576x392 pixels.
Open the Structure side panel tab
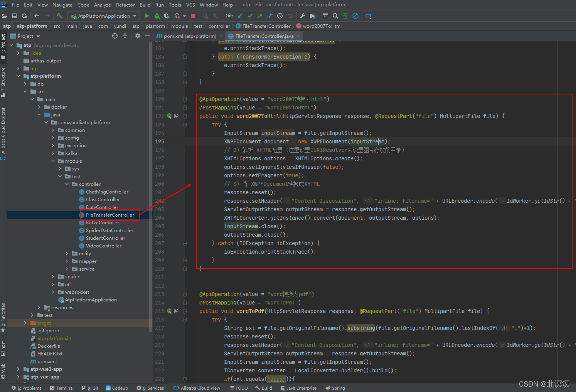click(x=3, y=82)
